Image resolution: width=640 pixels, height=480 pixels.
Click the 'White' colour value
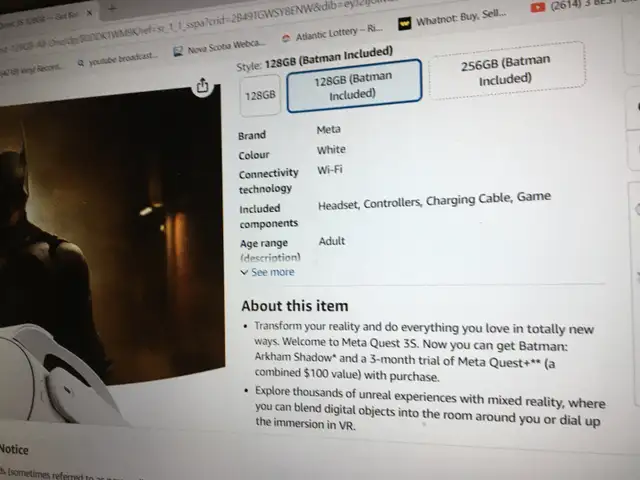click(x=331, y=149)
